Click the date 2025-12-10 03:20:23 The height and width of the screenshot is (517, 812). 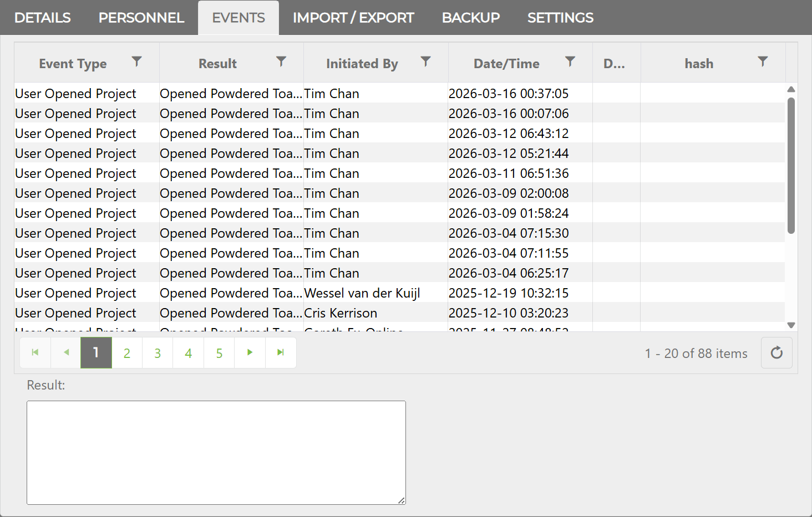(x=509, y=313)
